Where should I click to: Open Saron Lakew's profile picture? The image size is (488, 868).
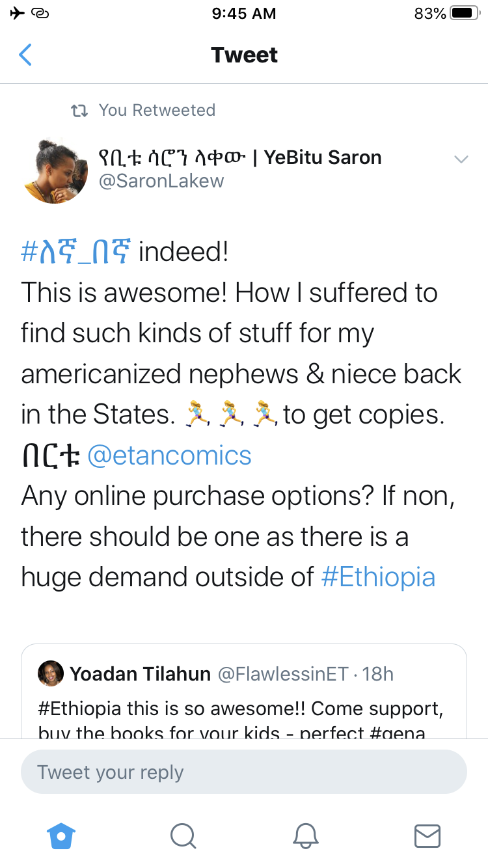(55, 171)
